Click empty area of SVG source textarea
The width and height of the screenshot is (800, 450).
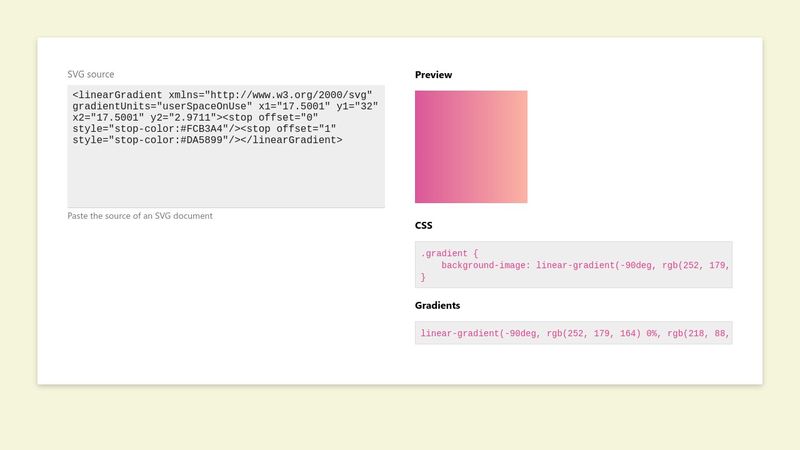(226, 176)
